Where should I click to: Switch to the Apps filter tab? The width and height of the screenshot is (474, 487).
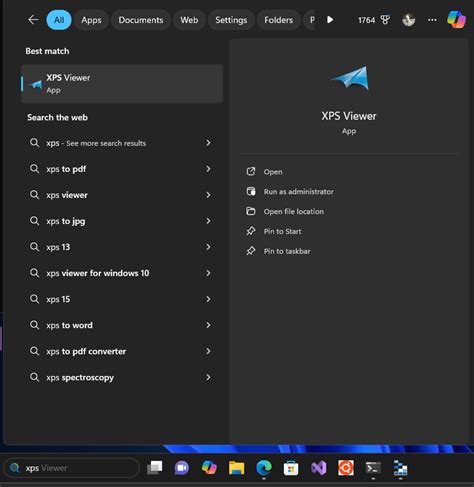click(x=91, y=20)
